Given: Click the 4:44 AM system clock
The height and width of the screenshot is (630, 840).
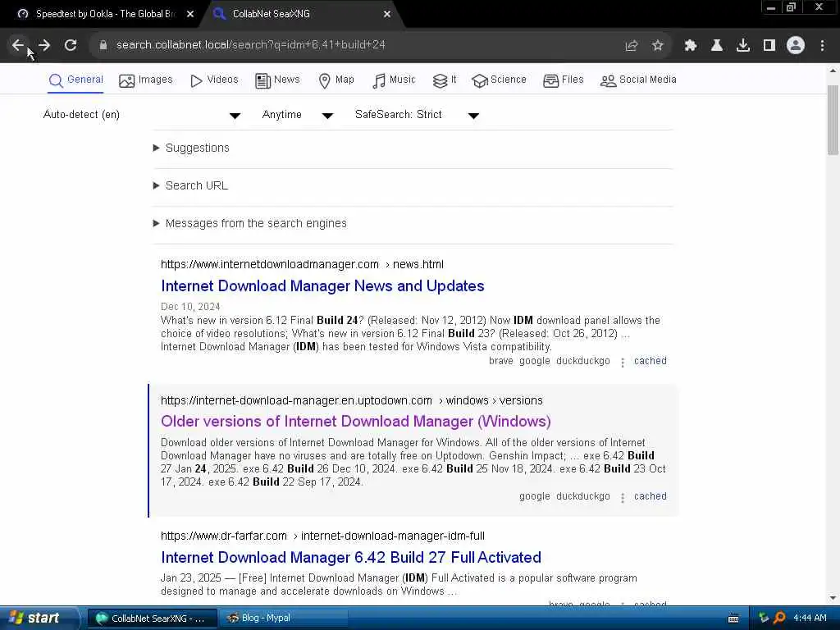Looking at the screenshot, I should (810, 619).
